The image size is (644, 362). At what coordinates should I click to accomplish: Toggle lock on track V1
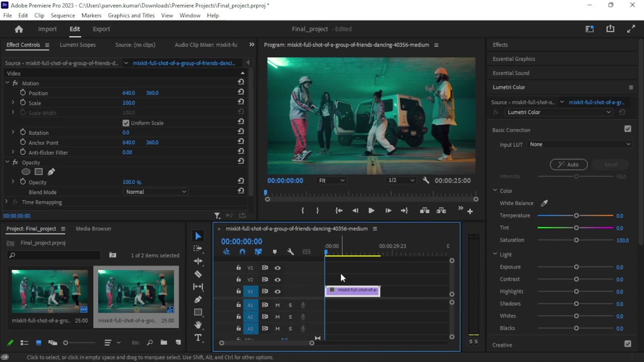238,291
